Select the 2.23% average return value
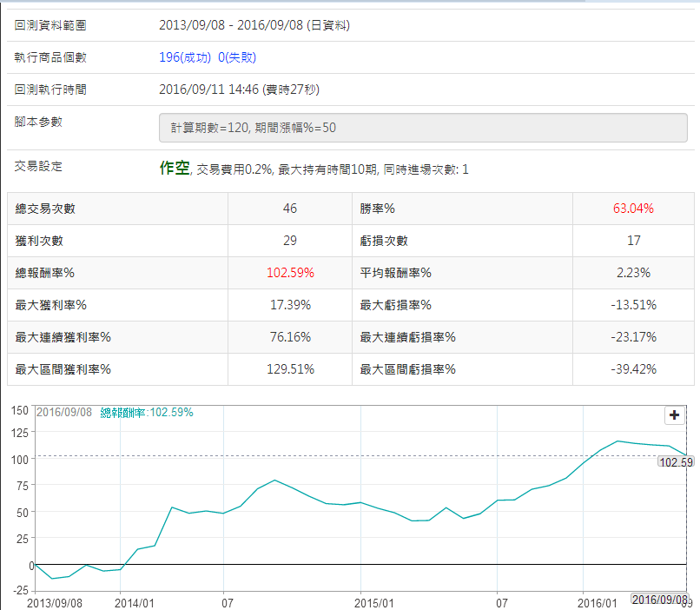 tap(633, 273)
